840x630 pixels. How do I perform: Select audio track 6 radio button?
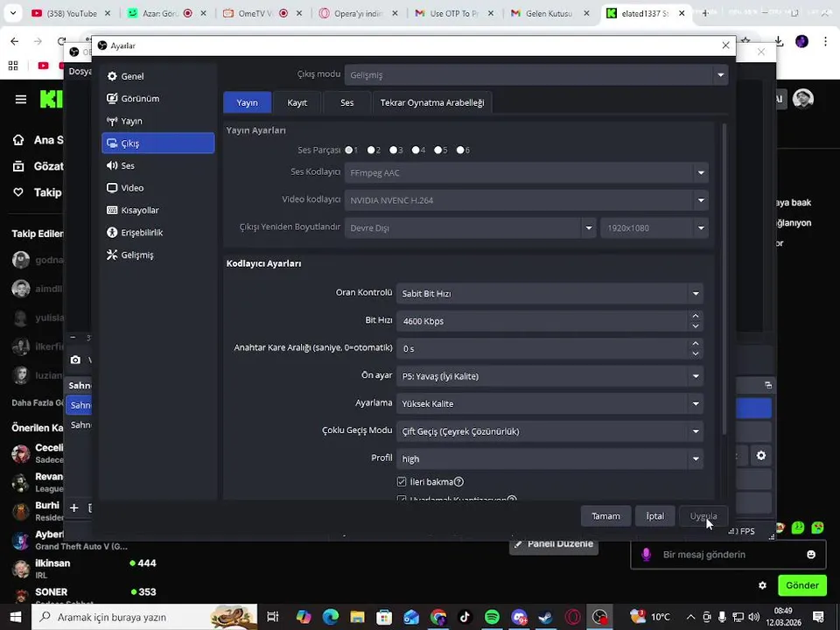pos(460,150)
